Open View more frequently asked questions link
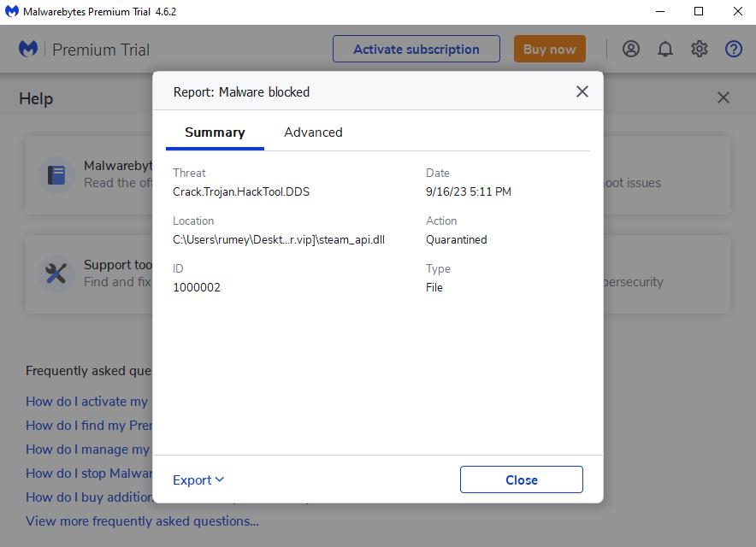Image resolution: width=756 pixels, height=547 pixels. [142, 521]
